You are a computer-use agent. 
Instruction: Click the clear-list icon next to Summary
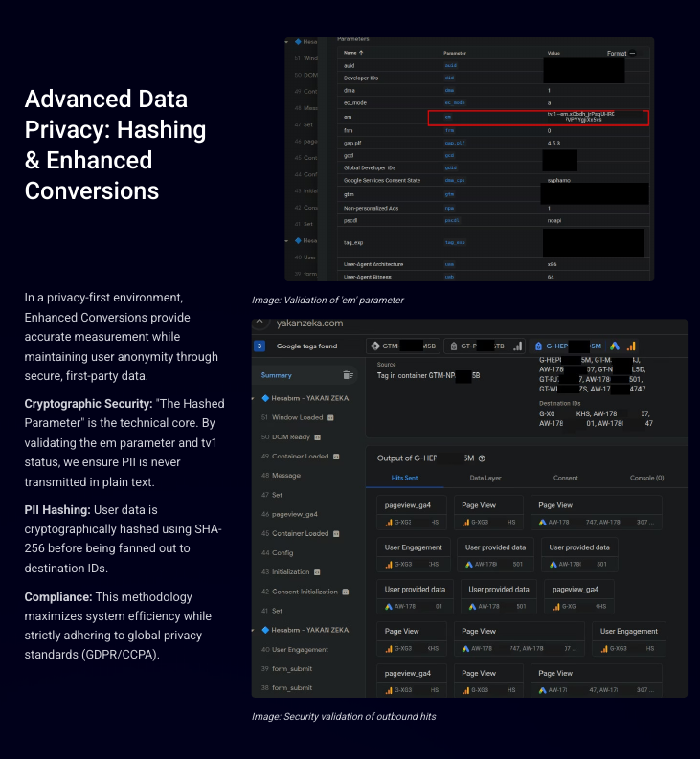[x=348, y=375]
